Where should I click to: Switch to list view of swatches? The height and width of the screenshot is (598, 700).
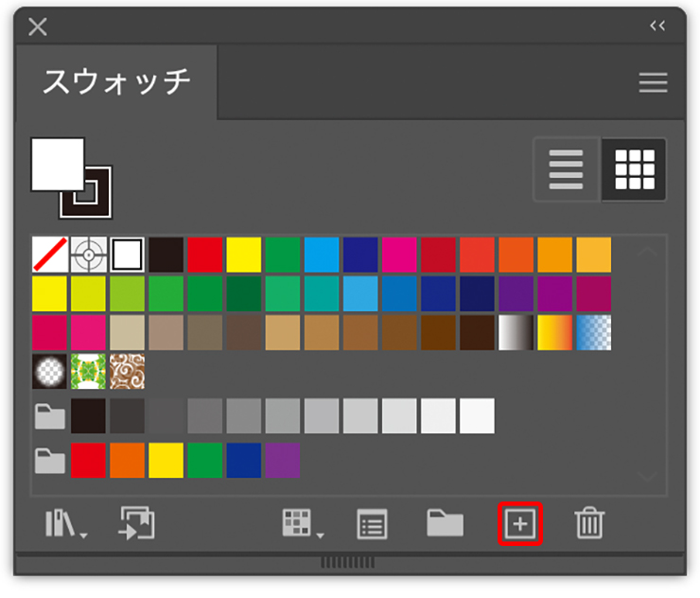[567, 170]
